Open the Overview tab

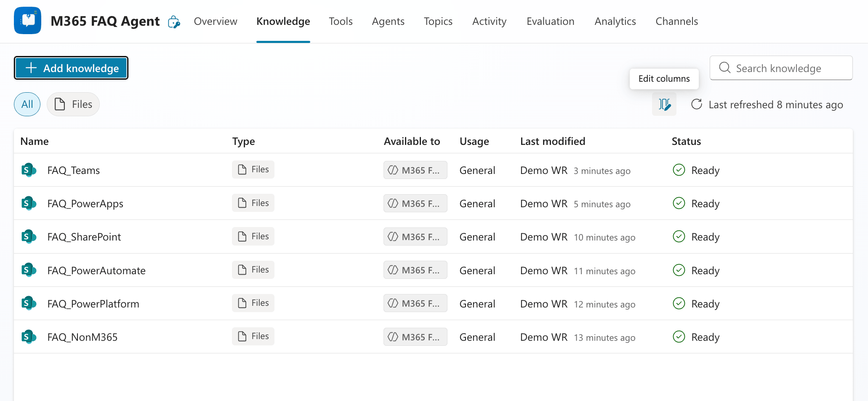(x=216, y=21)
